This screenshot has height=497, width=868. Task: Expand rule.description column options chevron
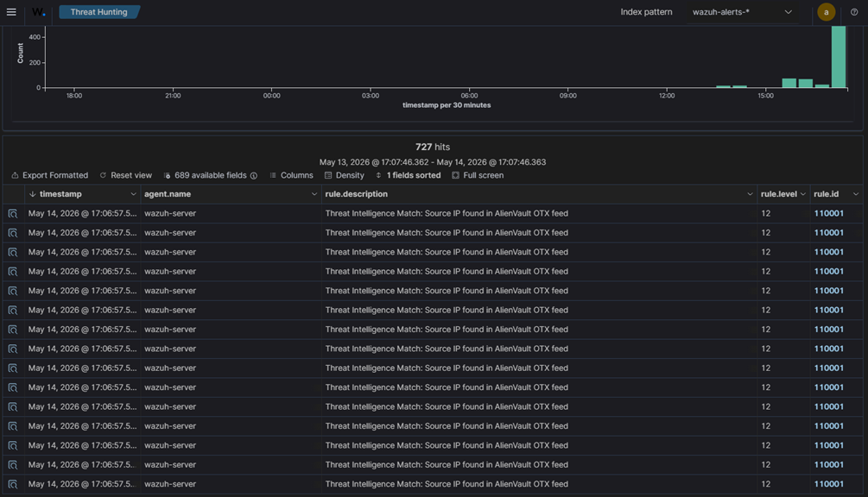tap(750, 194)
